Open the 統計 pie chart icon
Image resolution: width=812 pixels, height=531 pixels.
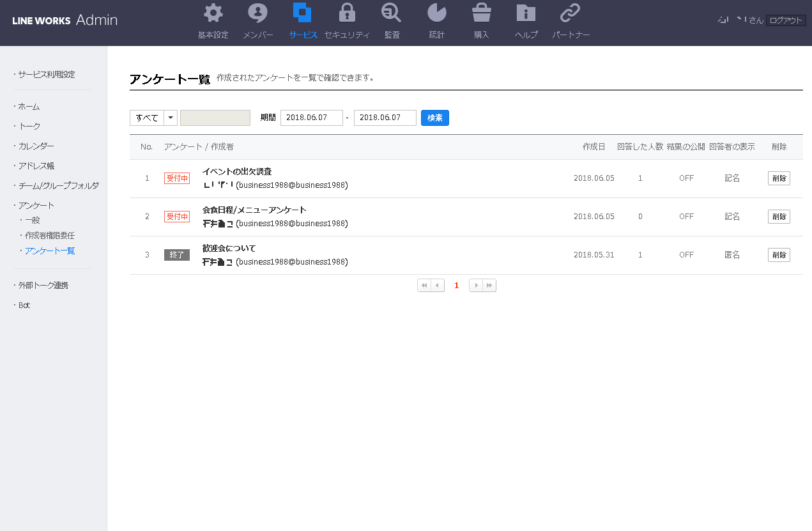pos(436,13)
